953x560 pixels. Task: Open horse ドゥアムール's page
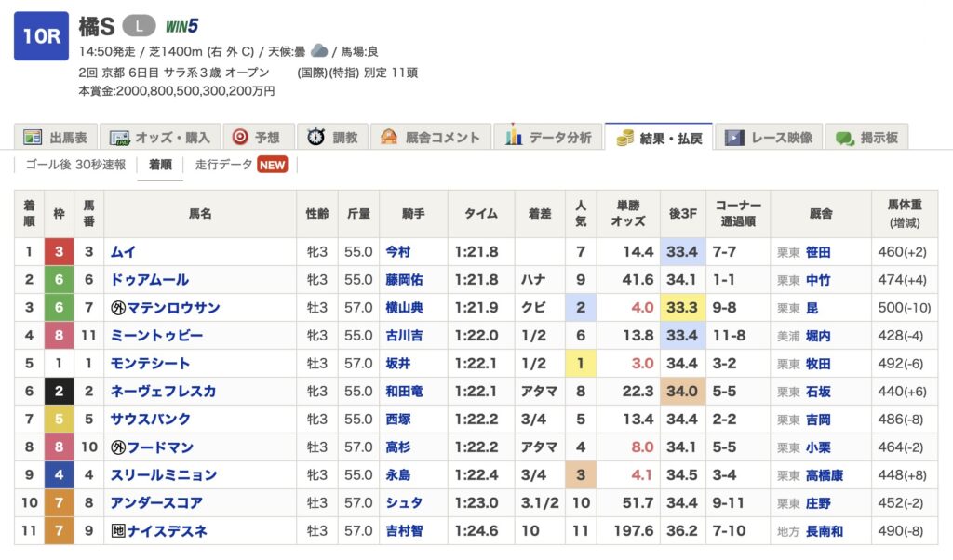[150, 280]
